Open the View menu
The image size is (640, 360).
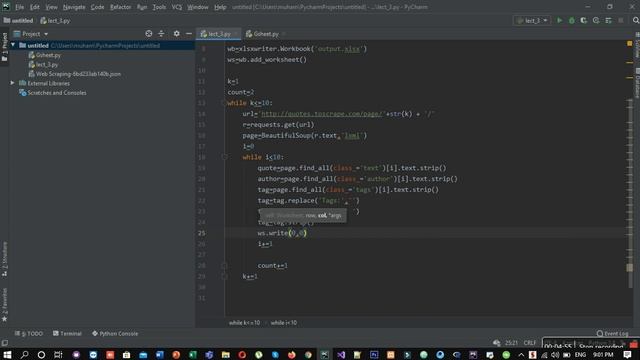coord(51,7)
